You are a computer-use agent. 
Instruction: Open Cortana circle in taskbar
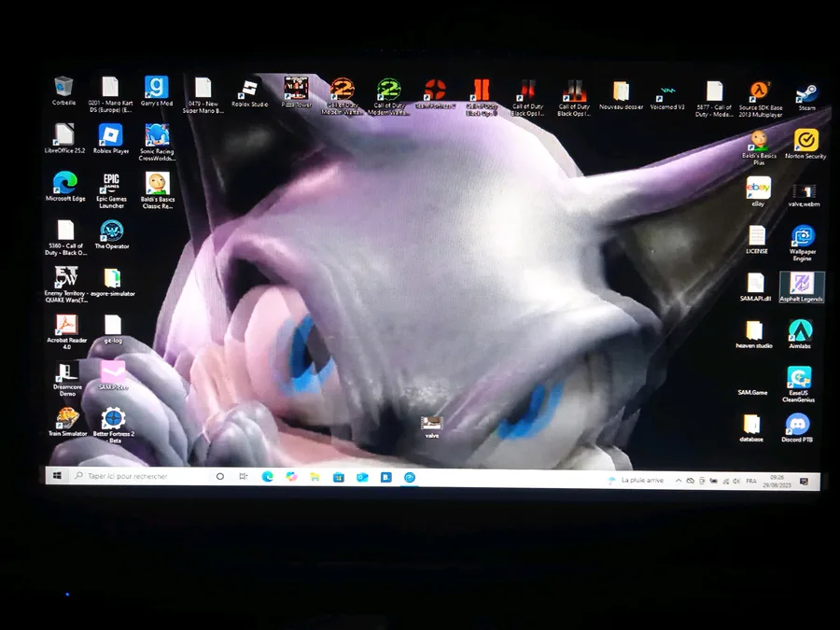(219, 476)
